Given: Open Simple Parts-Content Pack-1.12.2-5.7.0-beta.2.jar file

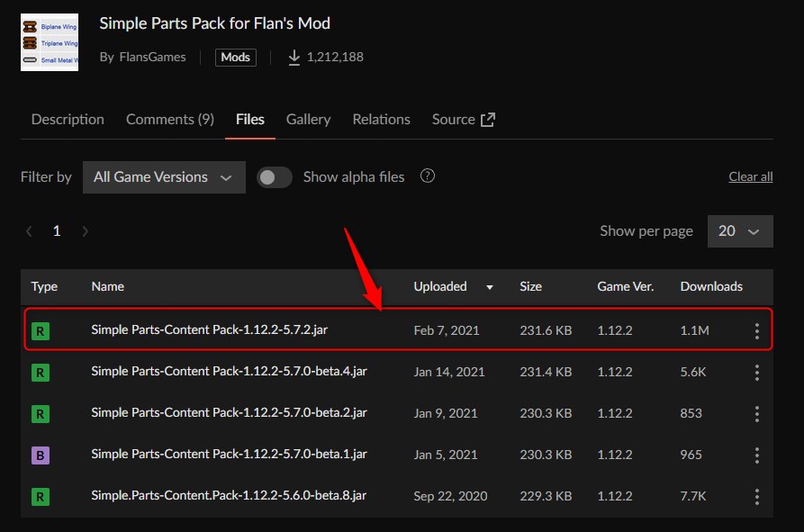Looking at the screenshot, I should point(230,412).
